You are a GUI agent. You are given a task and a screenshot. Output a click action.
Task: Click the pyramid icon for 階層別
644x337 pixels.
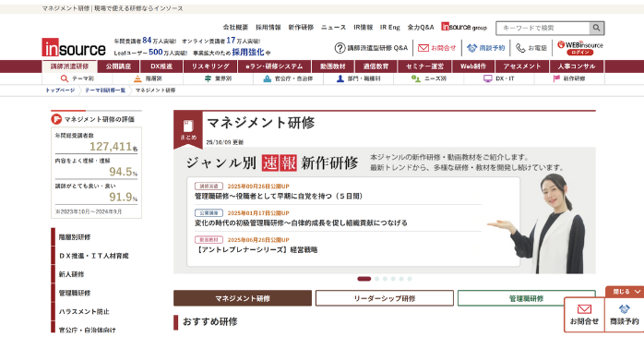[x=137, y=78]
